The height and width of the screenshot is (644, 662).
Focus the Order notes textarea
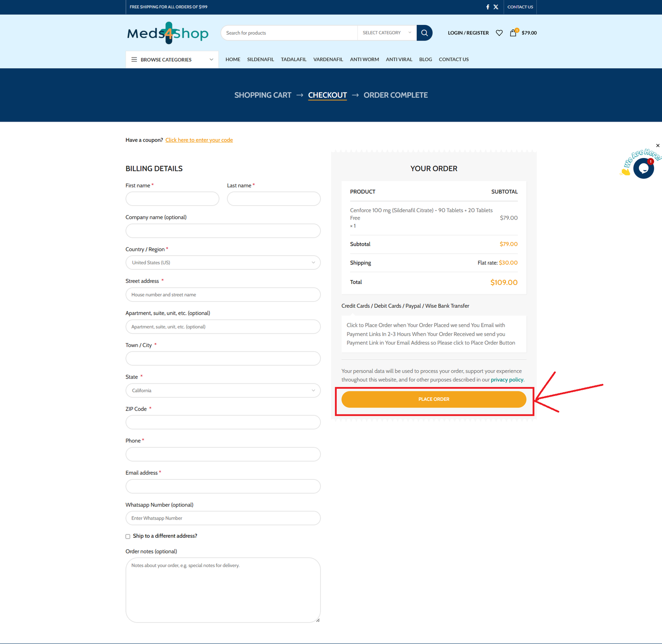(223, 590)
